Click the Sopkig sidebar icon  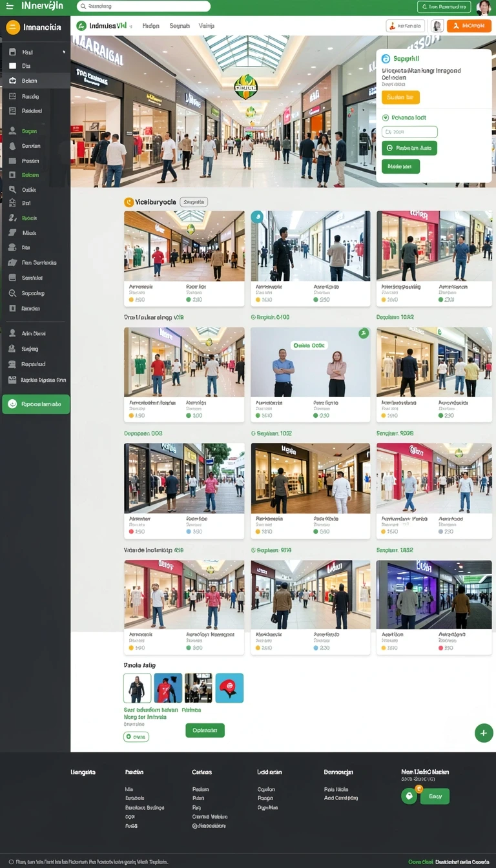[x=12, y=349]
